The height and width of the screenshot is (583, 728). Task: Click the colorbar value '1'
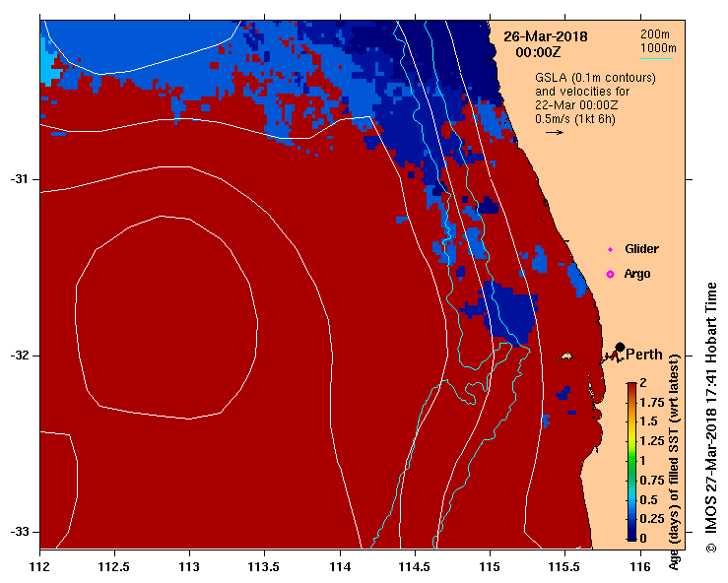click(643, 461)
